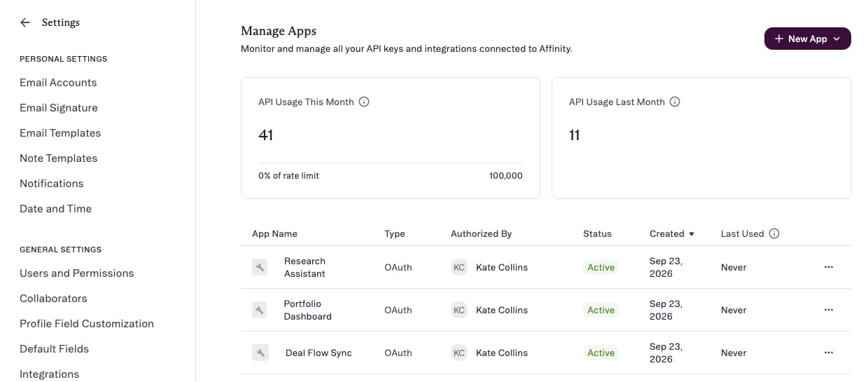Select the Portfolio Dashboard app name

[x=308, y=310]
